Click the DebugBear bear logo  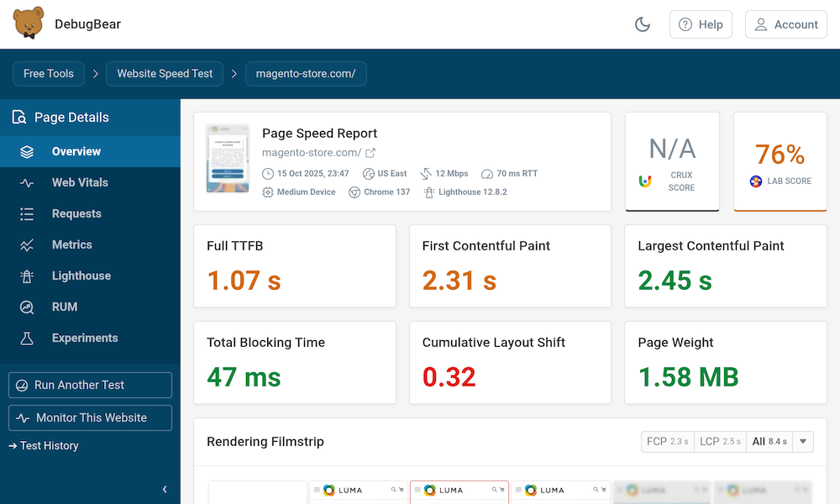point(29,24)
